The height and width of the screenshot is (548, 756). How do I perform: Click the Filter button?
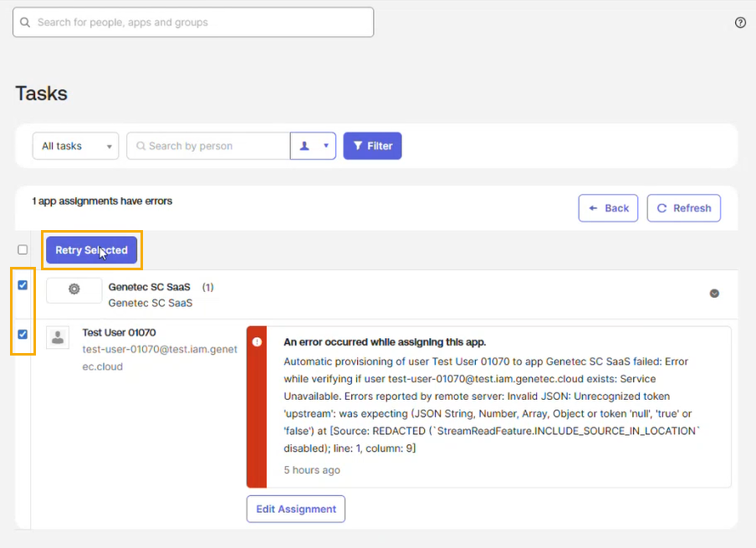pyautogui.click(x=372, y=146)
